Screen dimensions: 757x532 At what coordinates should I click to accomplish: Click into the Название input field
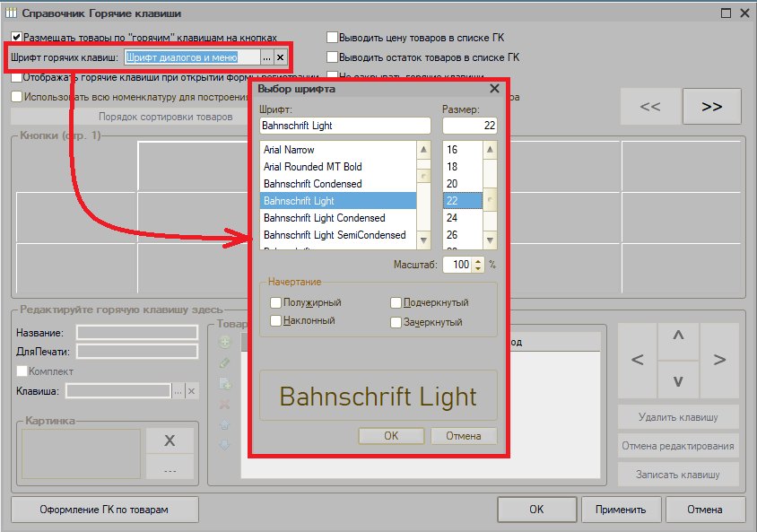click(x=137, y=333)
